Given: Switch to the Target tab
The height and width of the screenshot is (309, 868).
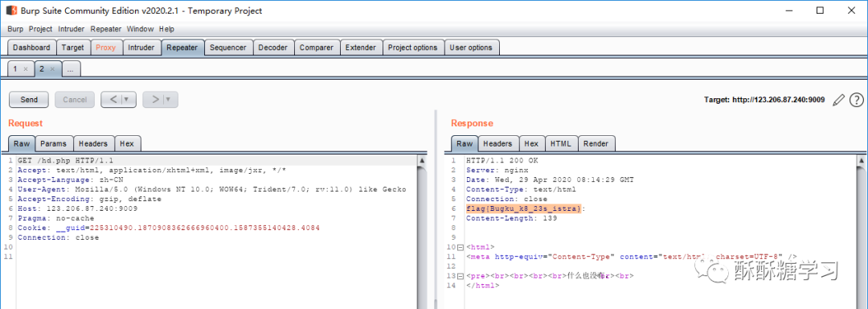Looking at the screenshot, I should [72, 47].
